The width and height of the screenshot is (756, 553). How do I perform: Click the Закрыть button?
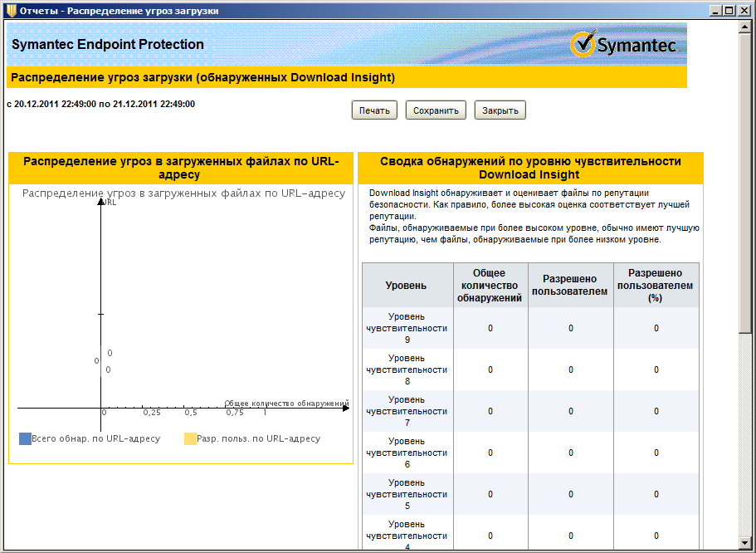tap(500, 110)
